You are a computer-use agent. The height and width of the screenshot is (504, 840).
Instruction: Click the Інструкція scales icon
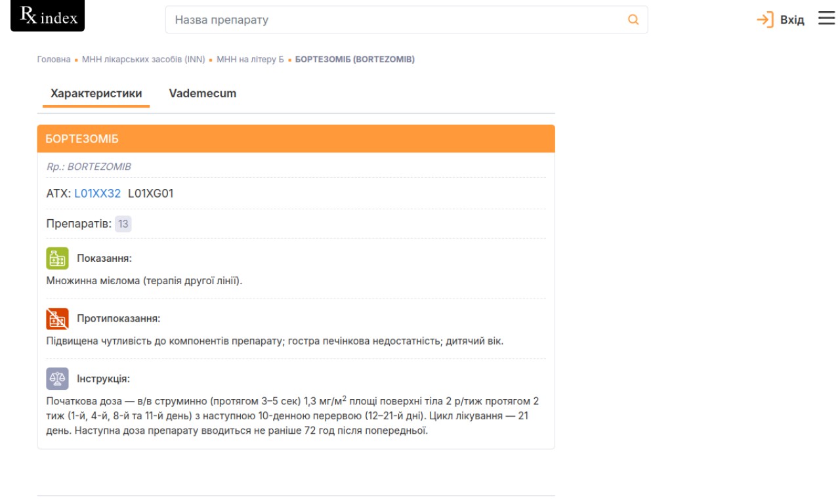click(57, 379)
